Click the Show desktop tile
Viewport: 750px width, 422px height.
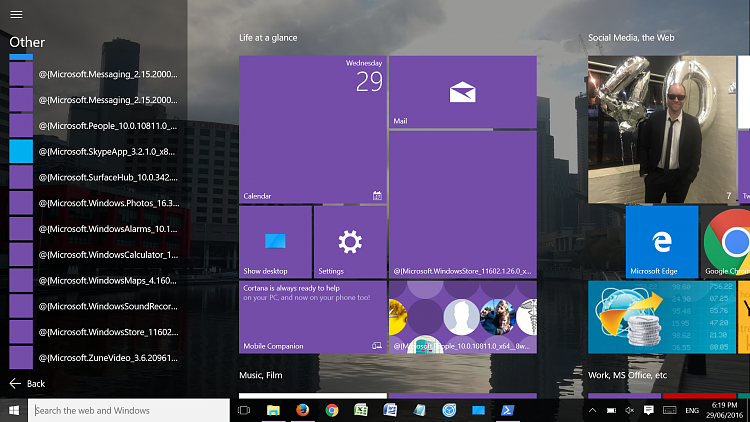point(275,242)
